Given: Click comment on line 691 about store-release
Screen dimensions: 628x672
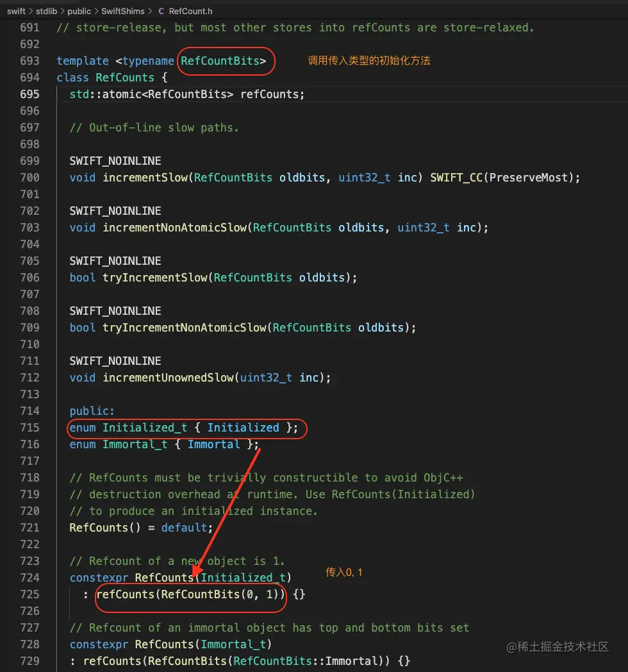Looking at the screenshot, I should [295, 28].
